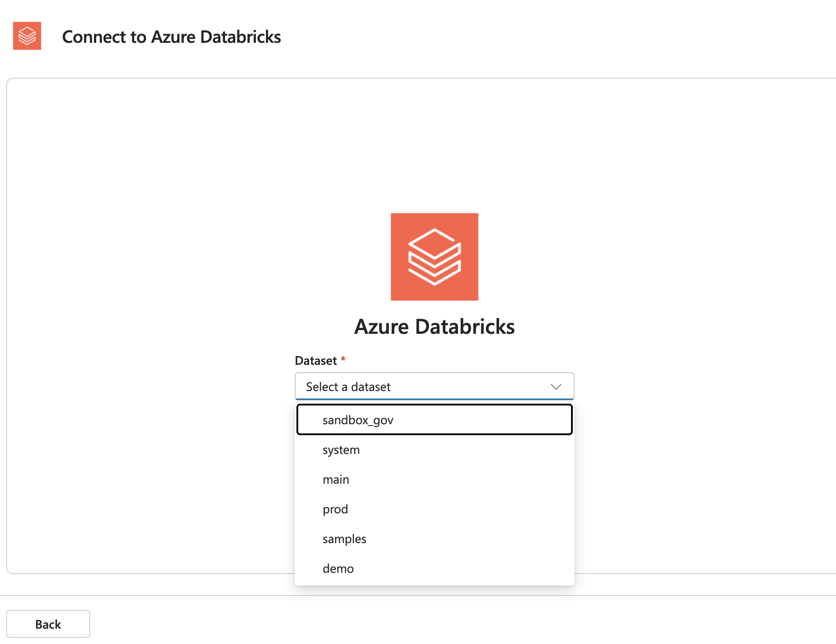Select the samples dataset option
Image resolution: width=836 pixels, height=644 pixels.
click(434, 539)
